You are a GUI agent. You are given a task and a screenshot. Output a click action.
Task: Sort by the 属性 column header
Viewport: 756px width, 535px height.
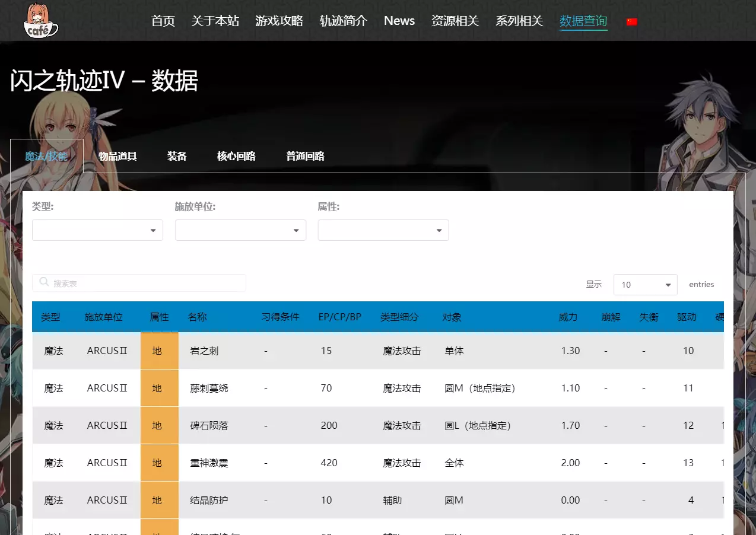159,317
